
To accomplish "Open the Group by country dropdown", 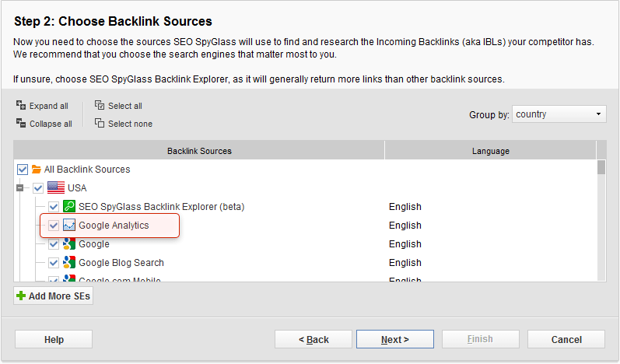I will (559, 114).
